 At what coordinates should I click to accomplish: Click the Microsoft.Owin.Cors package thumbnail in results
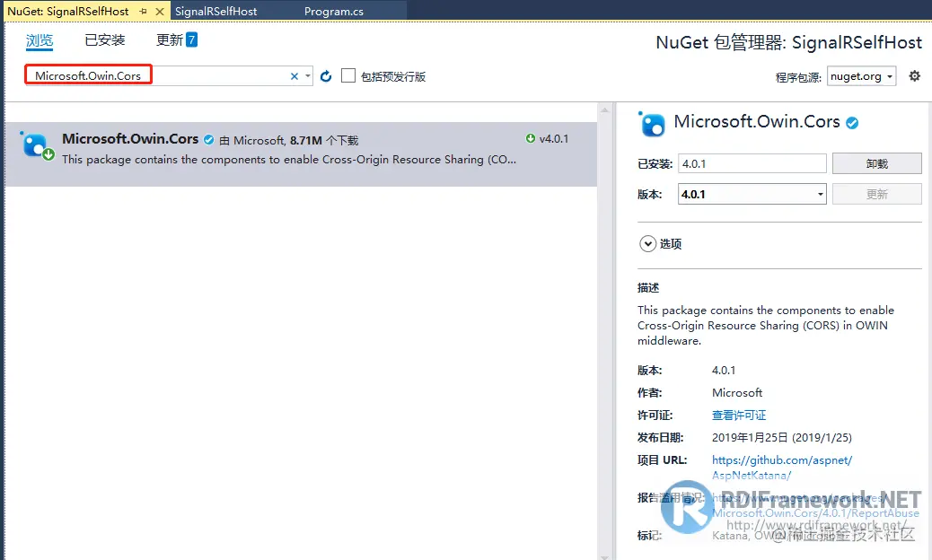pos(36,144)
